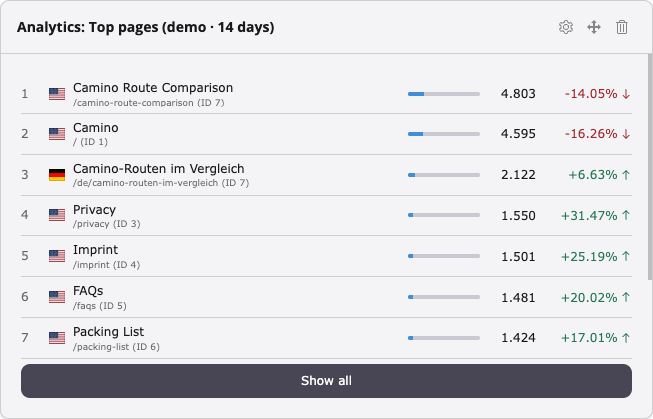Screen dimensions: 653x419
Task: Click the Packing List page title
Action: pos(108,332)
